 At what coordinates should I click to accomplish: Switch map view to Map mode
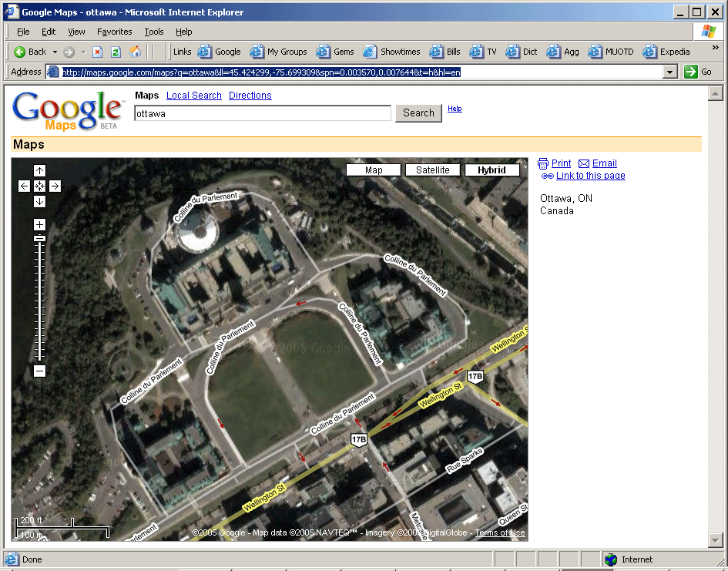pyautogui.click(x=374, y=170)
